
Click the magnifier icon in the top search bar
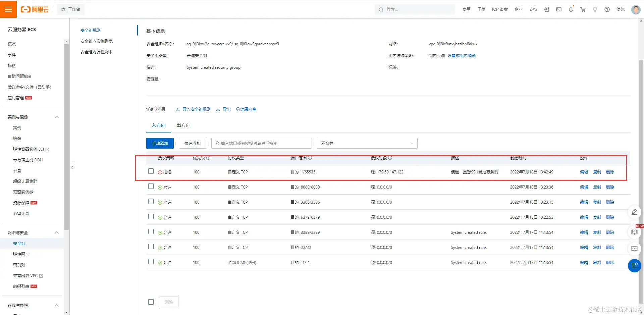[381, 9]
